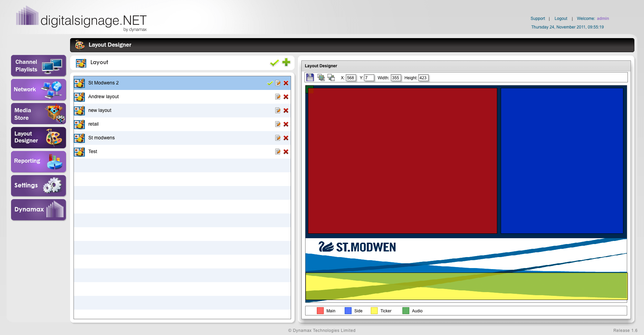Screen dimensions: 644x335
Task: Focus the Y coordinate field
Action: [369, 78]
